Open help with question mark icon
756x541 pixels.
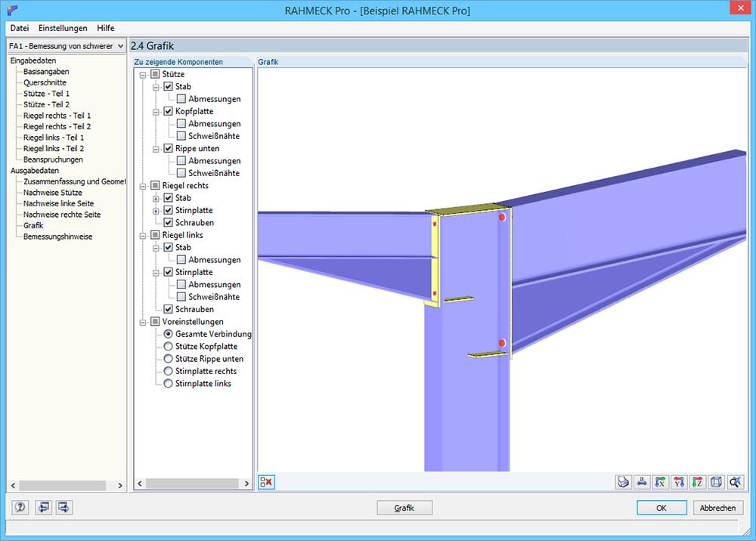coord(20,507)
